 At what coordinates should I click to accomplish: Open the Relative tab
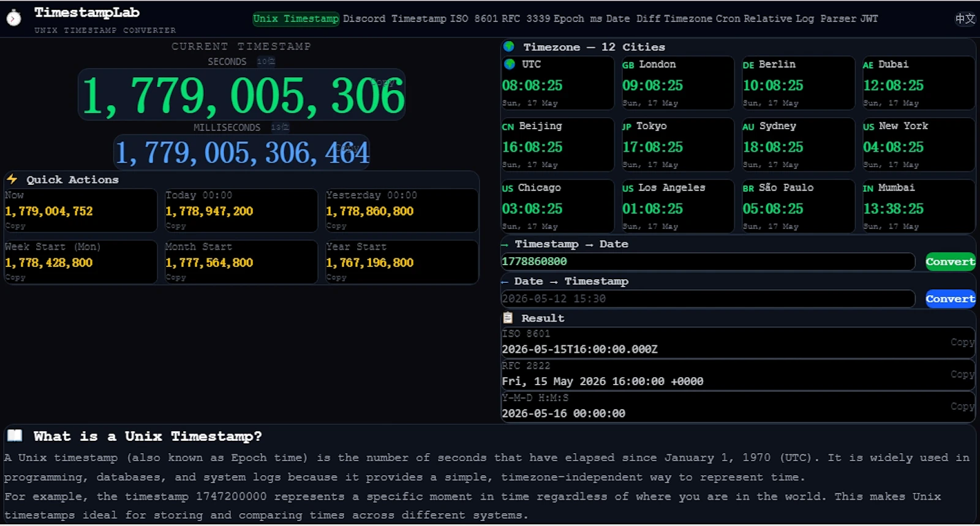(x=767, y=19)
